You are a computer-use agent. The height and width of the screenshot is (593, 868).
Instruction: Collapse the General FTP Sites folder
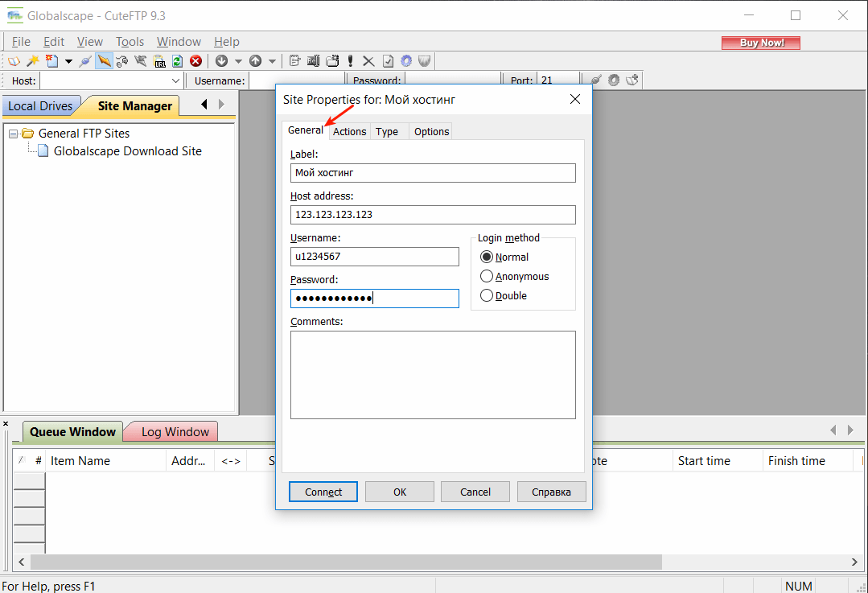[14, 134]
